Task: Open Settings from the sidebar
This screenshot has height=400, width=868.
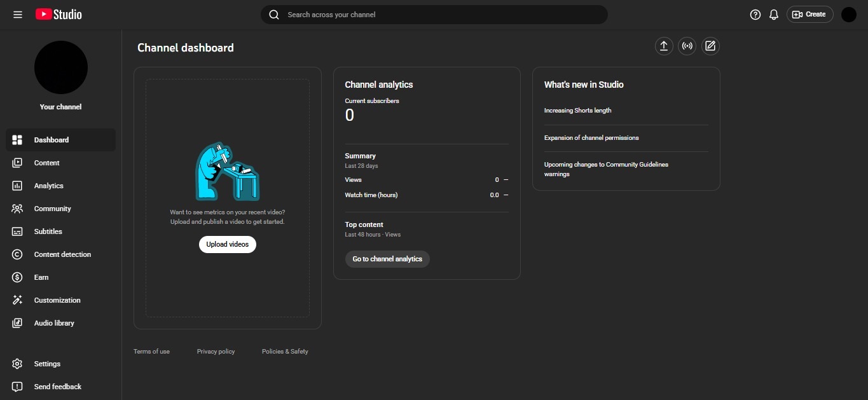Action: 47,364
